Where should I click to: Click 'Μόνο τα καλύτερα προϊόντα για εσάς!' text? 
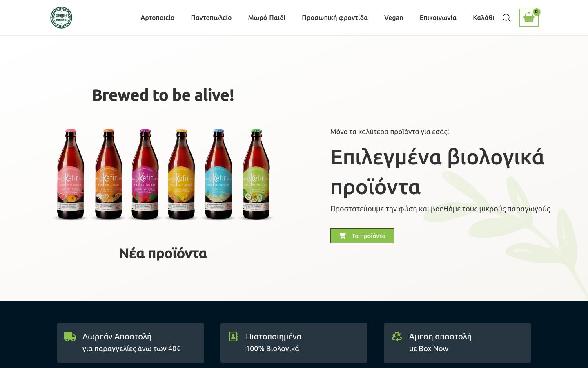coord(390,132)
